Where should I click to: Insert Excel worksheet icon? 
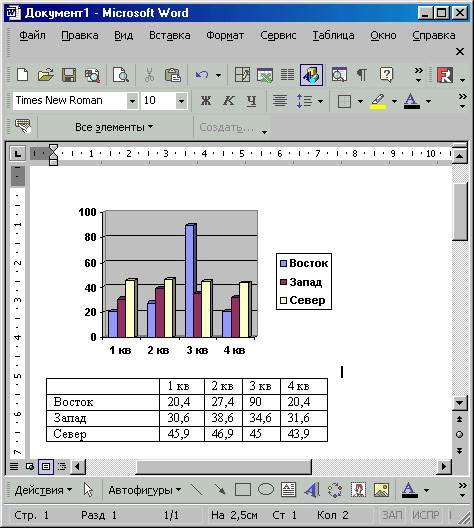pyautogui.click(x=265, y=75)
